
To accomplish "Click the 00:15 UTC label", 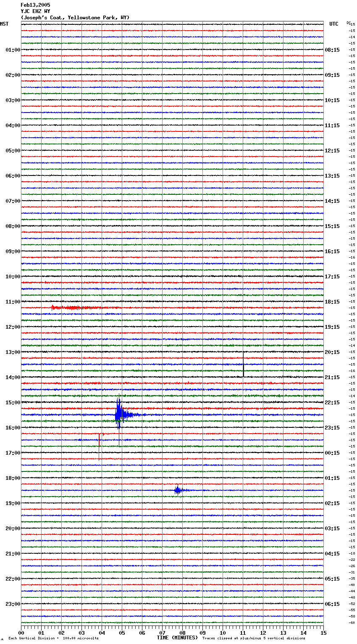I will (x=332, y=453).
